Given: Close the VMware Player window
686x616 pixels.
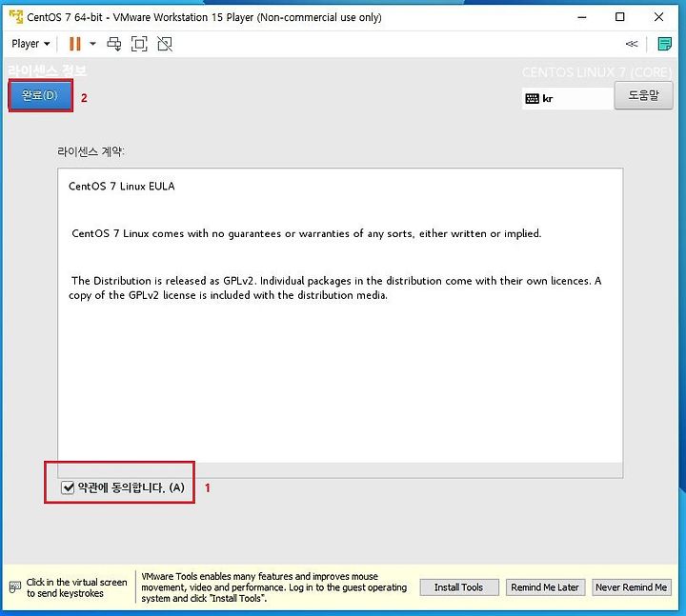Looking at the screenshot, I should (x=658, y=17).
